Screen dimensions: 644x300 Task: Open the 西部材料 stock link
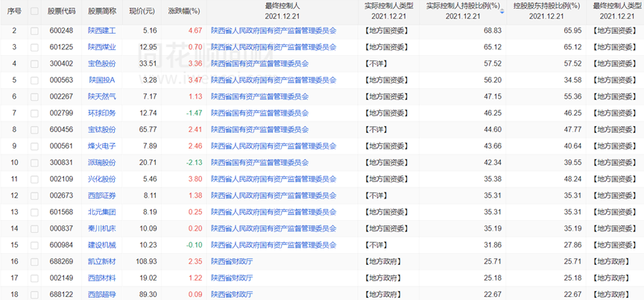click(x=102, y=278)
